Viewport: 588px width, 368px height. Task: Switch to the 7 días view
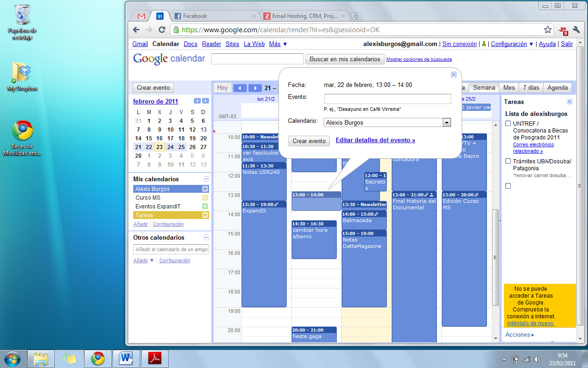tap(531, 87)
